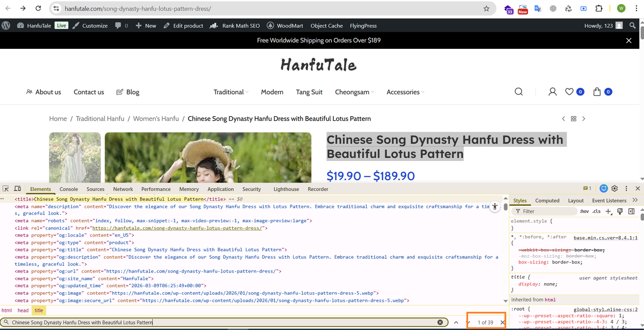Go to Women's Hanfu breadcrumb
The image size is (644, 330).
156,119
